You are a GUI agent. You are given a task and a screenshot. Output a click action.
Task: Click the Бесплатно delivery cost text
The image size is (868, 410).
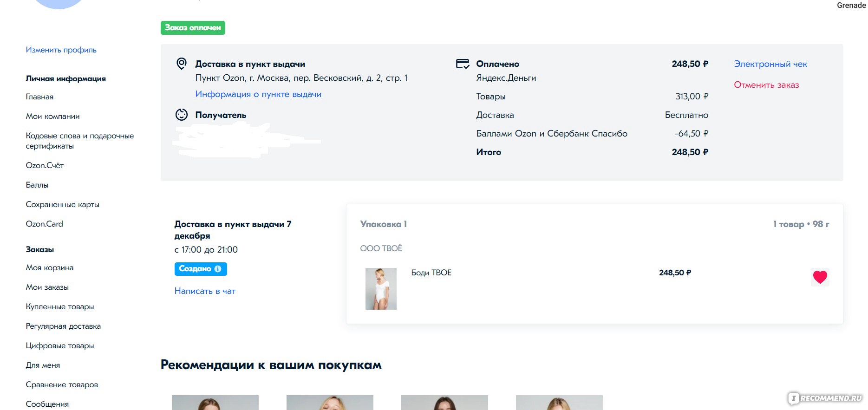(686, 115)
